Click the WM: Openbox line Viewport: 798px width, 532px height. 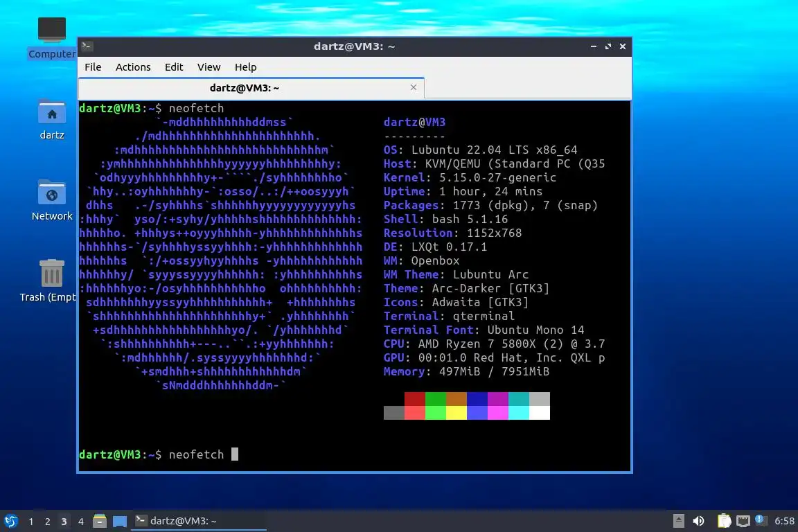(421, 260)
